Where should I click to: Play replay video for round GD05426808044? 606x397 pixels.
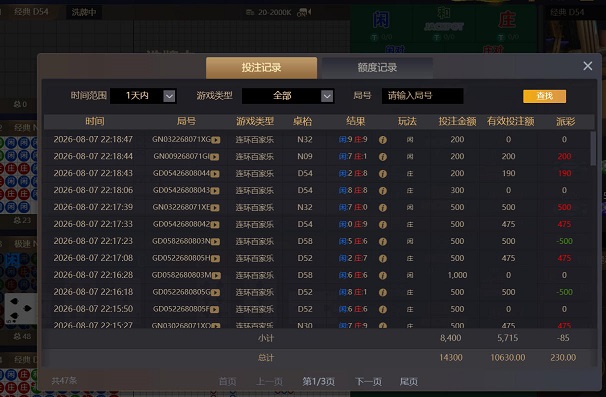(x=215, y=174)
